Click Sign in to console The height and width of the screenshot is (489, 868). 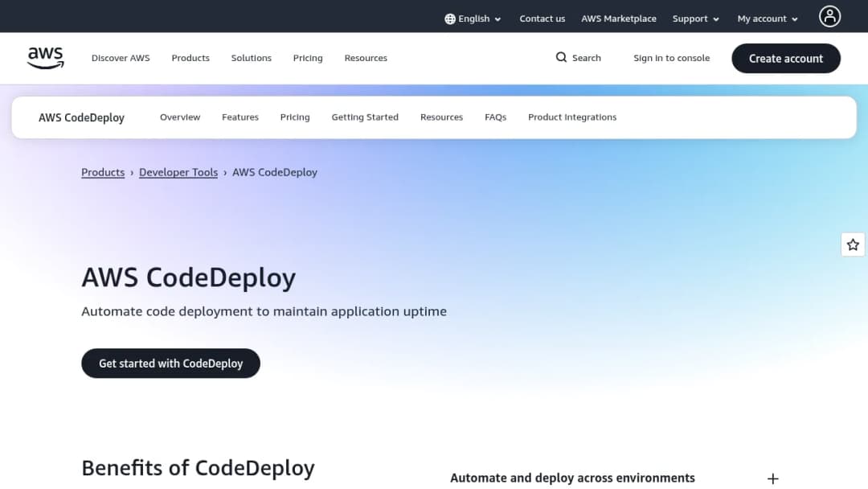tap(671, 58)
